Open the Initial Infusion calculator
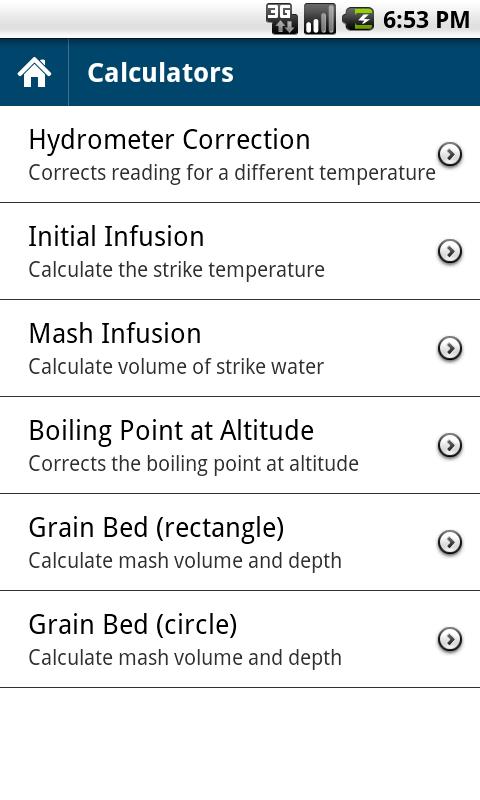 pyautogui.click(x=240, y=252)
